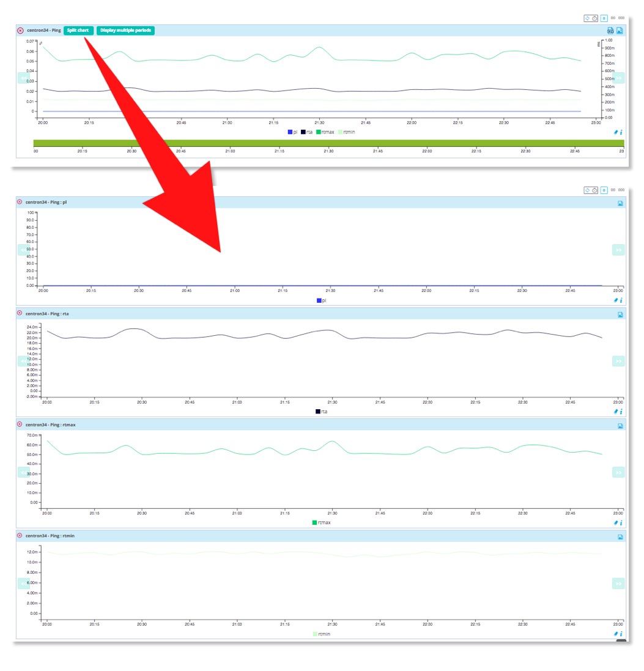Image resolution: width=644 pixels, height=671 pixels.
Task: Close the centron34 - Ping combined chart
Action: [x=20, y=31]
